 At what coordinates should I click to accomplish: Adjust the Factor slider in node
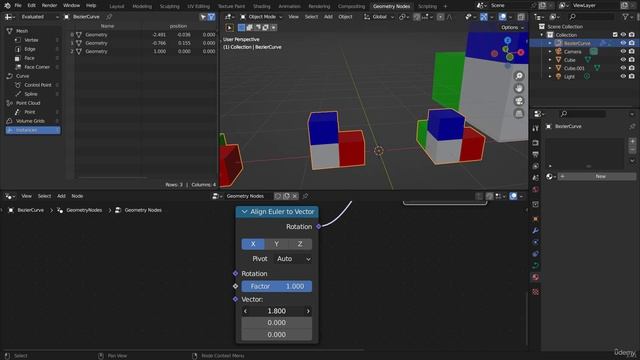tap(277, 287)
